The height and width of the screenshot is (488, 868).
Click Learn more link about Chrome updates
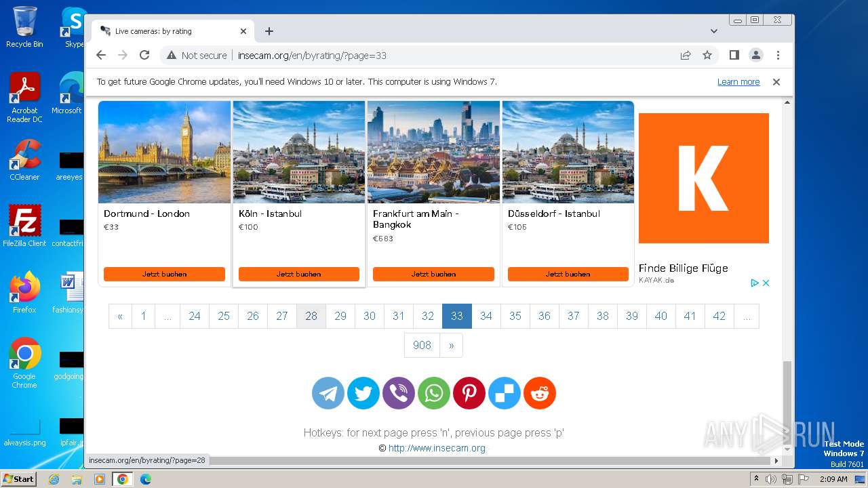tap(738, 82)
